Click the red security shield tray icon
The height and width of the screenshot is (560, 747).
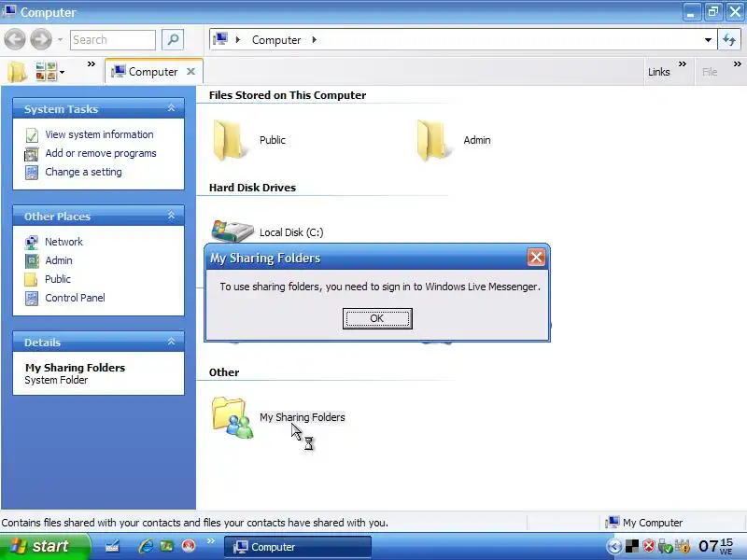point(648,547)
